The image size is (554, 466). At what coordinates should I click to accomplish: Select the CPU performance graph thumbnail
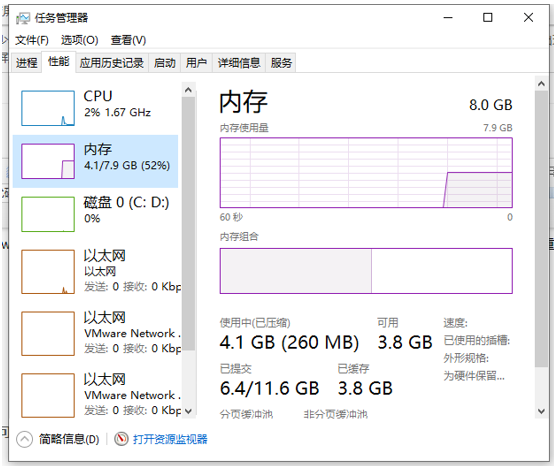click(48, 108)
